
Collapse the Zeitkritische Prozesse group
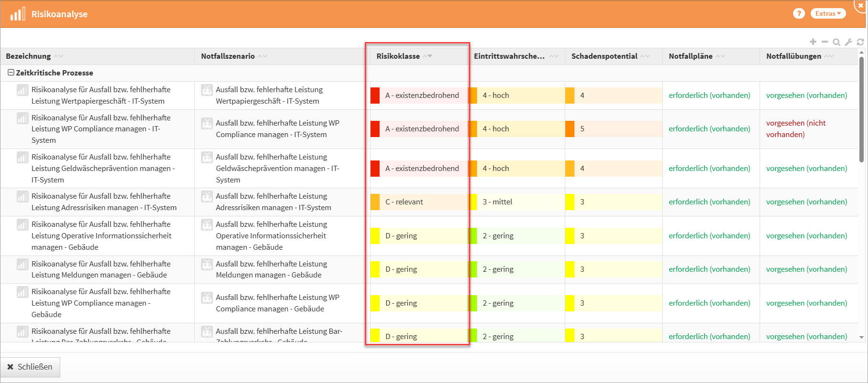click(x=11, y=73)
